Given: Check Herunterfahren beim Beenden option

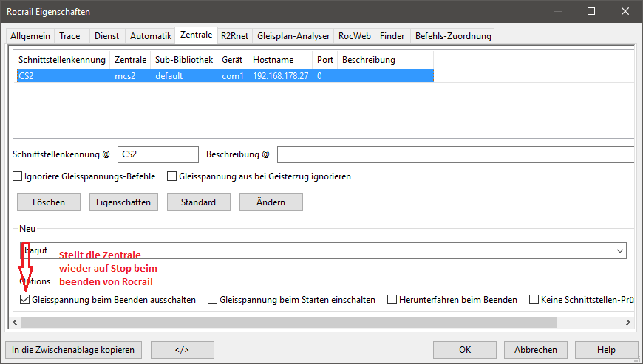Looking at the screenshot, I should [x=392, y=300].
